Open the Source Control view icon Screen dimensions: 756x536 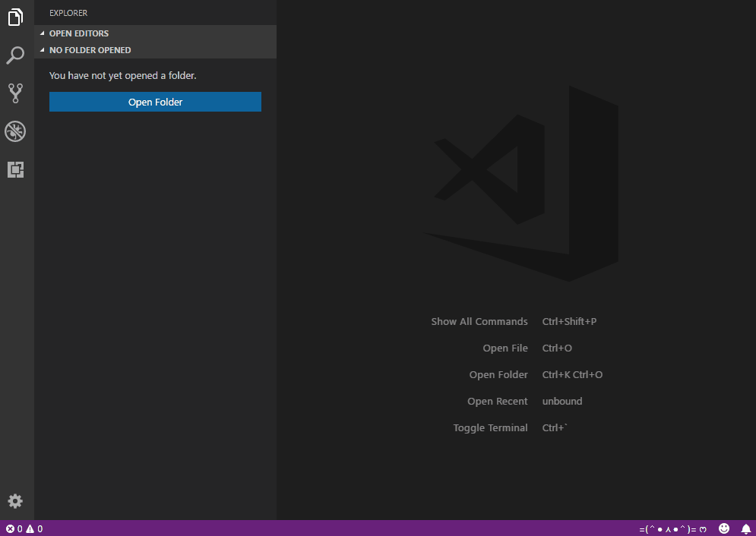tap(15, 93)
